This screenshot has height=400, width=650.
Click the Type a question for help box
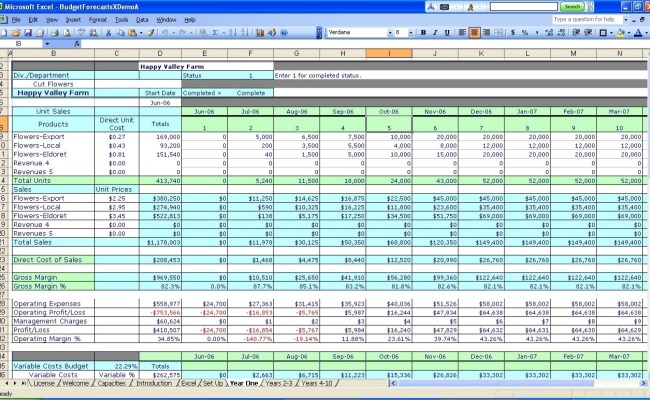pos(587,19)
